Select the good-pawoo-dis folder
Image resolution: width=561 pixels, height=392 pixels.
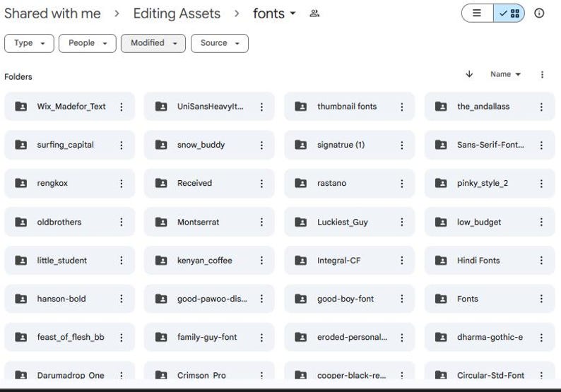pyautogui.click(x=209, y=299)
